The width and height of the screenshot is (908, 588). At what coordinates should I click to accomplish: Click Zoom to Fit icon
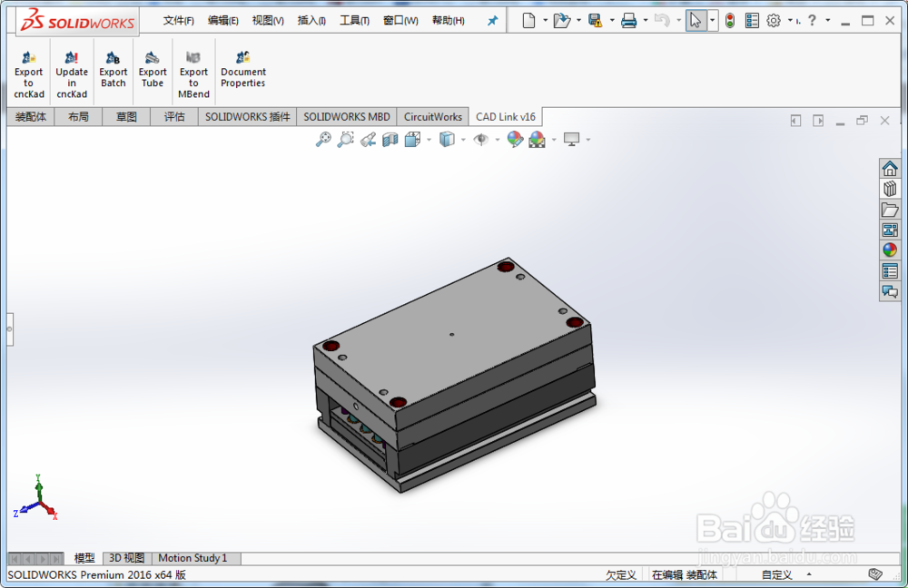323,139
